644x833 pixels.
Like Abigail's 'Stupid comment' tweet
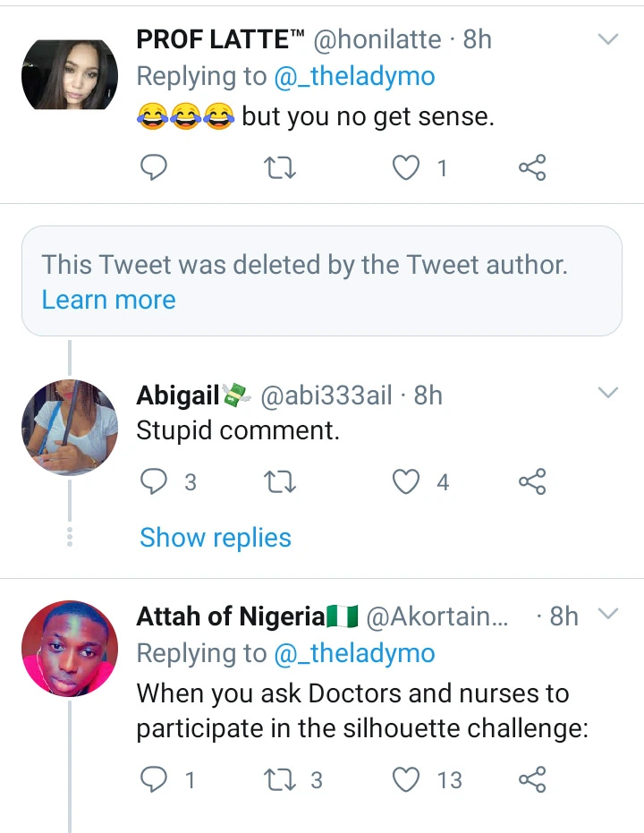point(407,482)
